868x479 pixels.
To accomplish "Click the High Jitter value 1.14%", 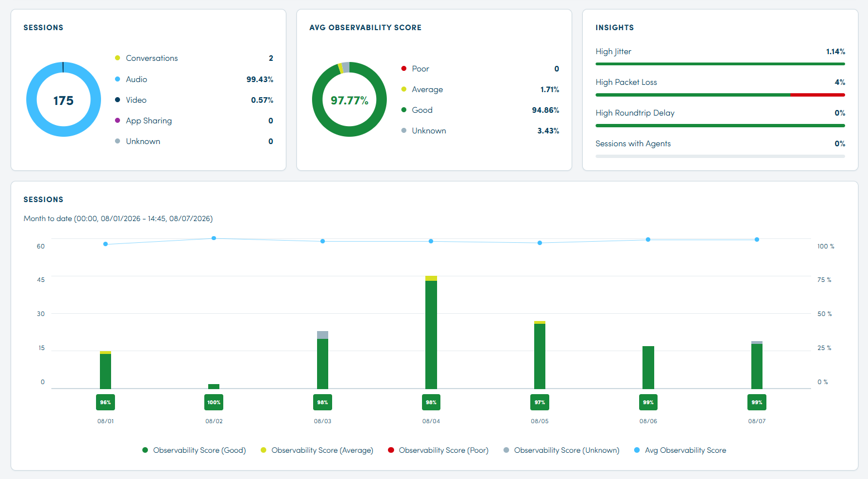I will pyautogui.click(x=836, y=51).
